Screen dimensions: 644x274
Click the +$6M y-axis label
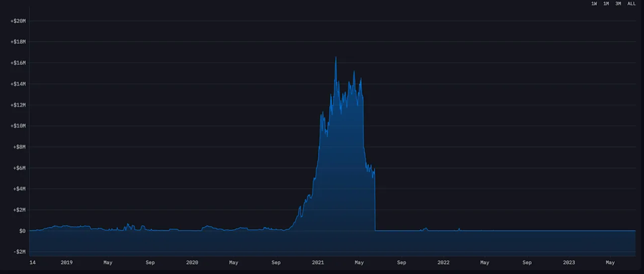click(20, 168)
